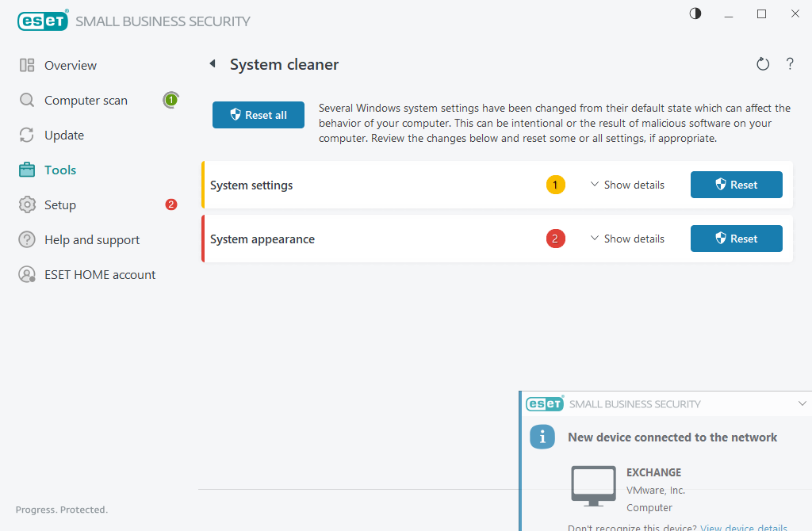
Task: Open Setup using the gear icon
Action: click(x=25, y=204)
